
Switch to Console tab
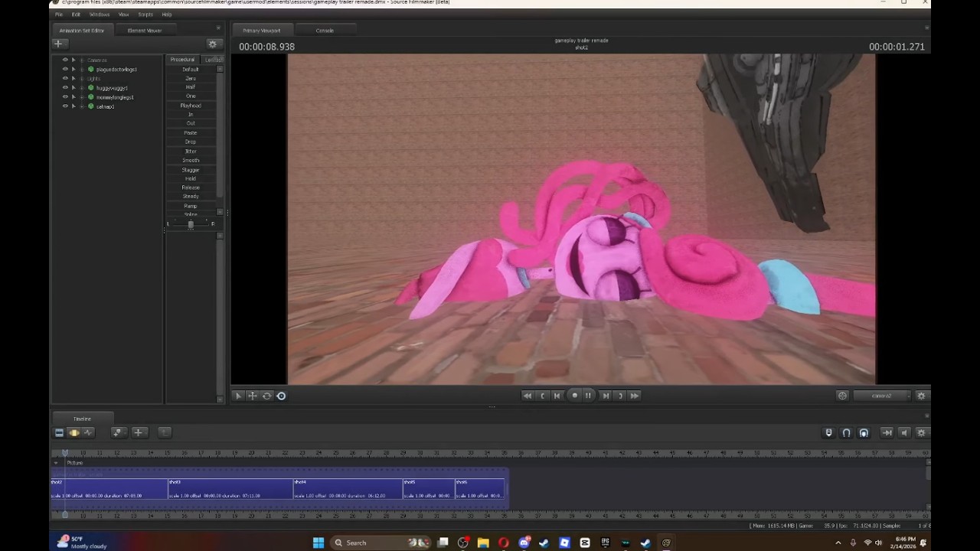point(325,31)
